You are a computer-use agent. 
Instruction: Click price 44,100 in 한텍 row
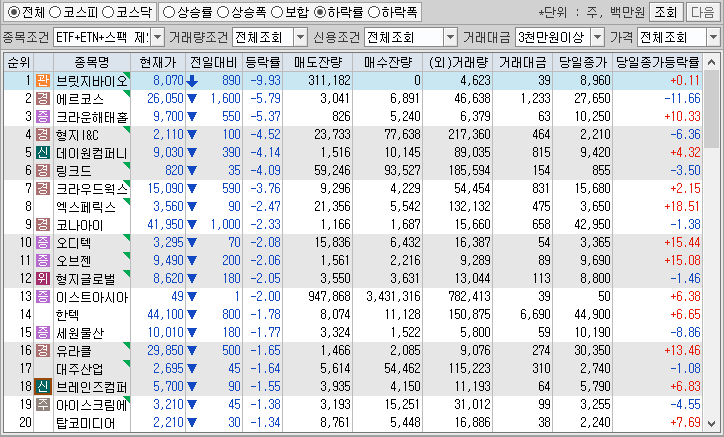click(x=165, y=315)
